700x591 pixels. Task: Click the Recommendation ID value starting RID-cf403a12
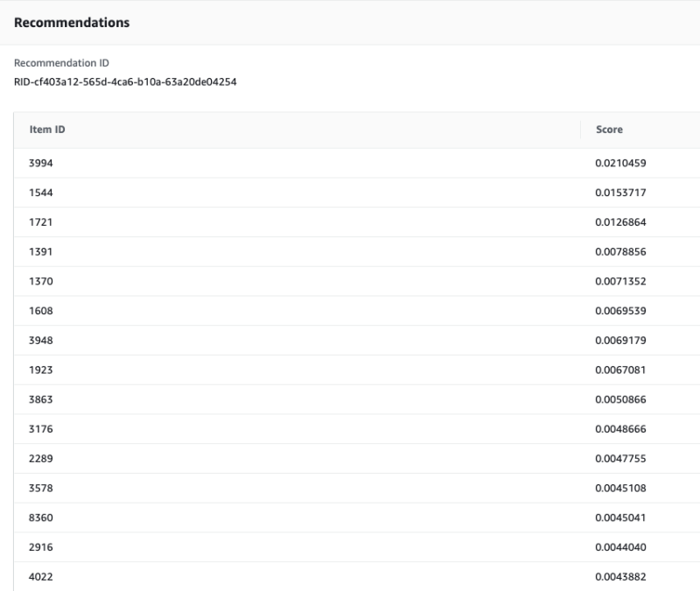[125, 81]
